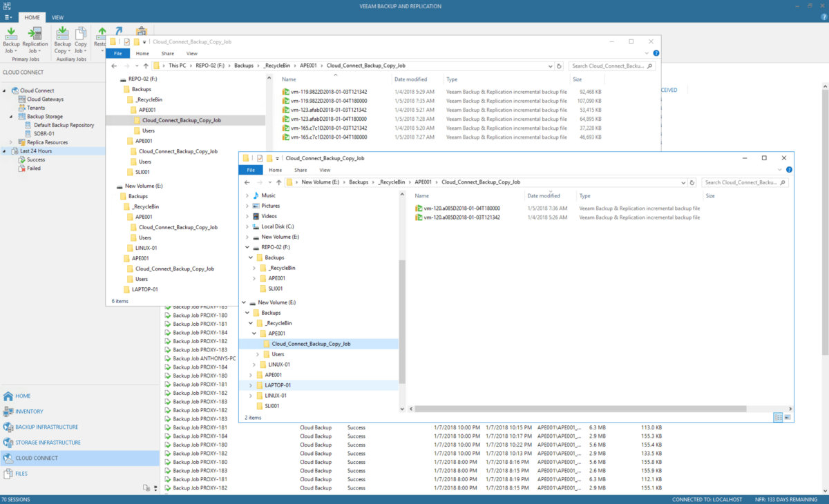Open the STORAGE INFRASTRUCTURE navigation pane

point(79,443)
